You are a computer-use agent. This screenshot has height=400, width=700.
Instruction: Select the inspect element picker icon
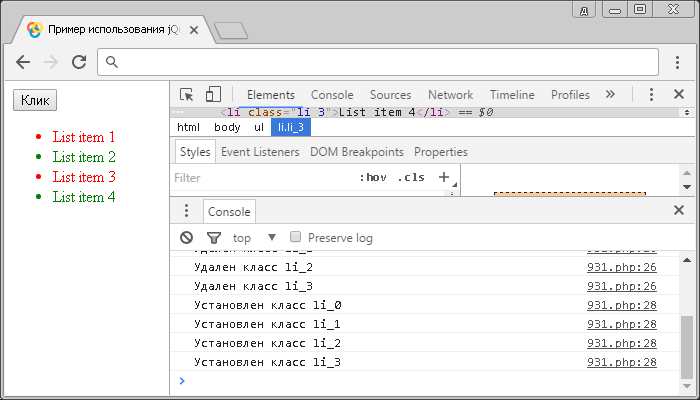click(186, 94)
